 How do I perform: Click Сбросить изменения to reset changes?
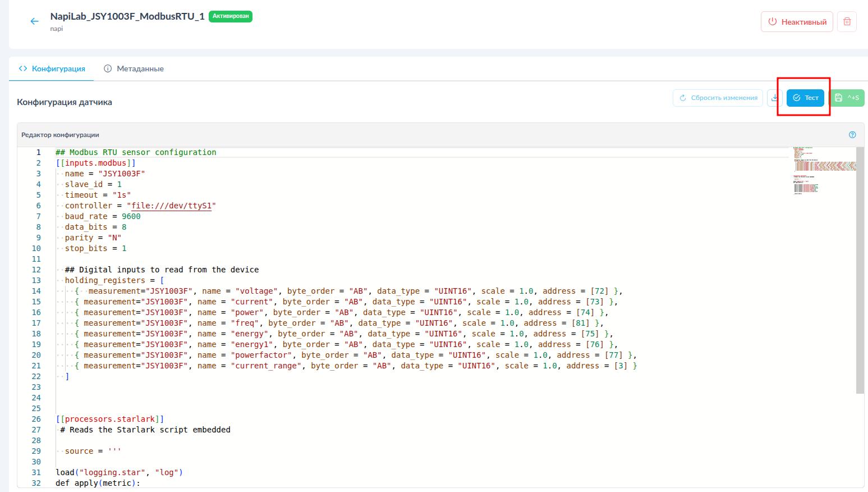(718, 98)
